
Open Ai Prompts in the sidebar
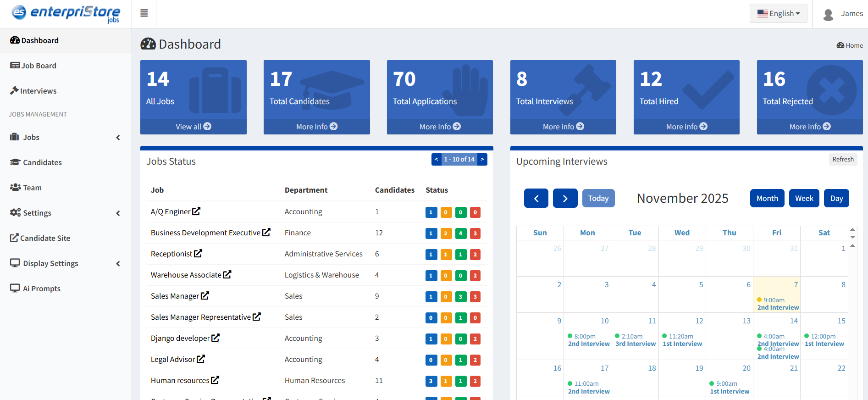(x=66, y=289)
